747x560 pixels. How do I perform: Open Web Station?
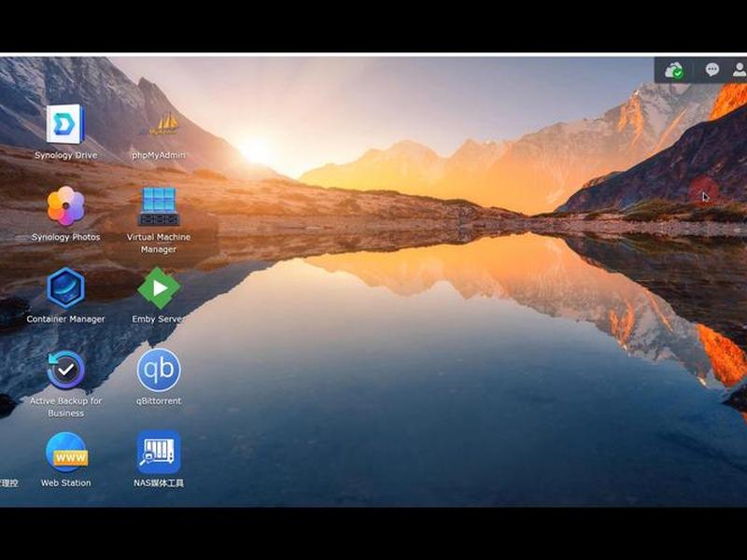click(x=65, y=453)
